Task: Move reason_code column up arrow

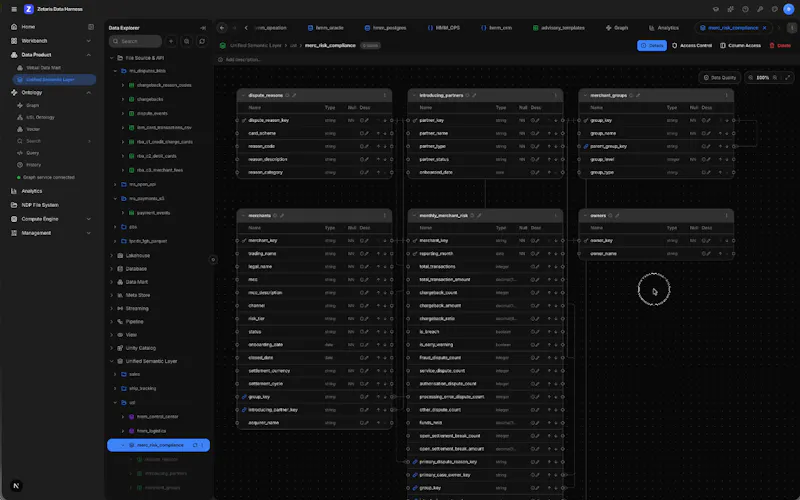Action: pyautogui.click(x=379, y=146)
